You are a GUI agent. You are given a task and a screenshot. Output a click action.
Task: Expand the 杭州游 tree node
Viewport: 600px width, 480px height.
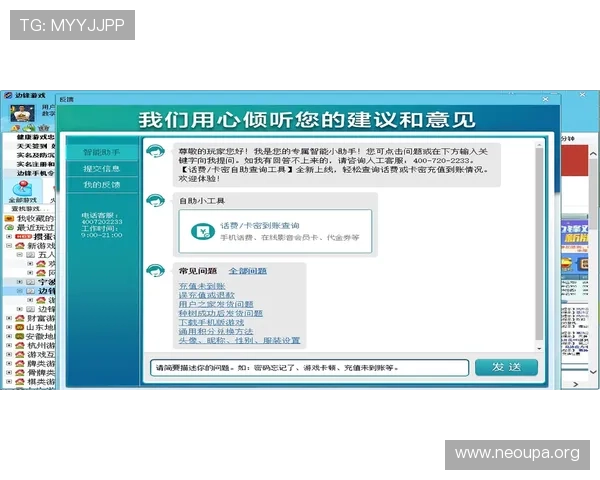click(9, 345)
